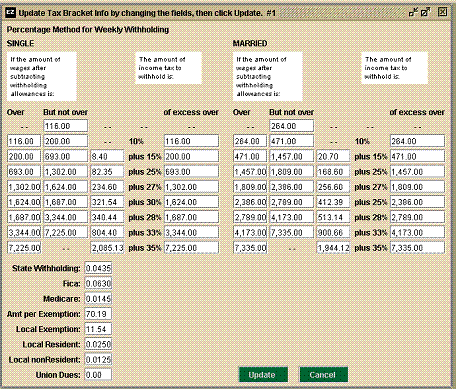Select Married tax amount field showing 412.39
Screen dimensions: 456x389
coord(333,202)
